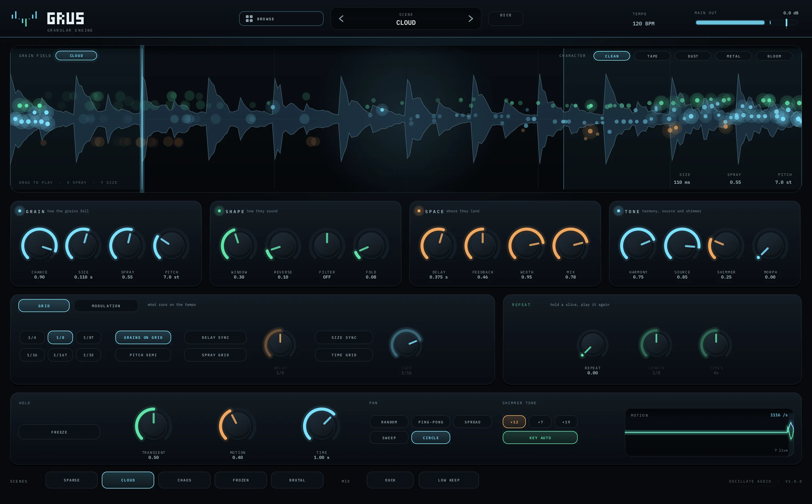Enable Pitch Semi toggle
This screenshot has width=812, height=504.
(143, 355)
